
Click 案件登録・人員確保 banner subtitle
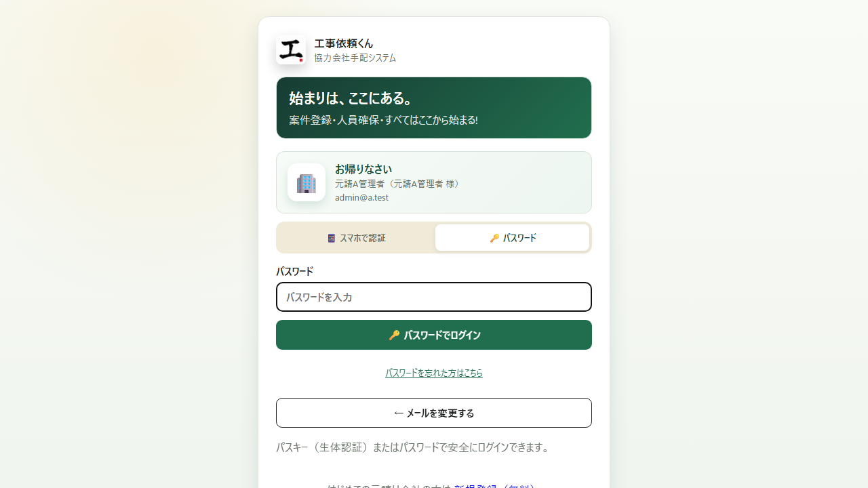click(383, 120)
